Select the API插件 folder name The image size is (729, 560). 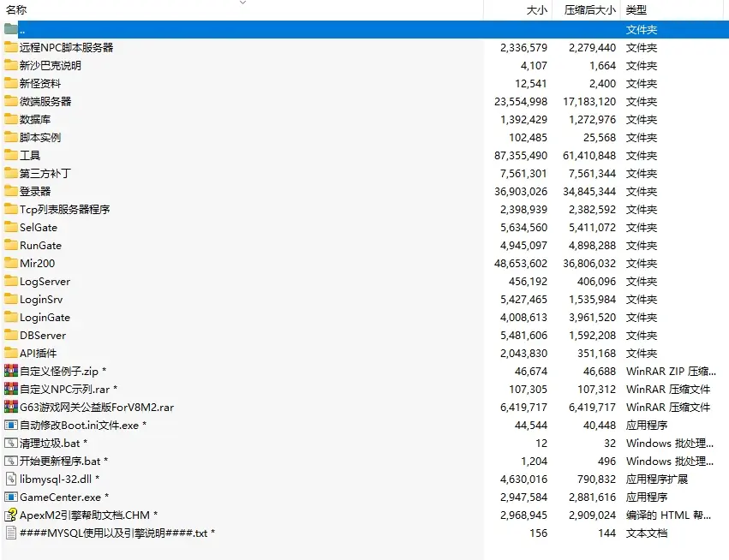point(39,353)
